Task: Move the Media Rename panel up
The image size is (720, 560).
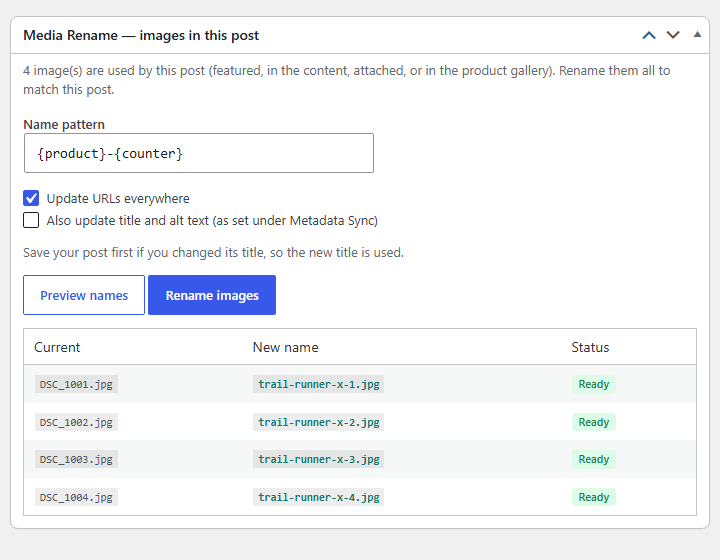Action: coord(649,35)
